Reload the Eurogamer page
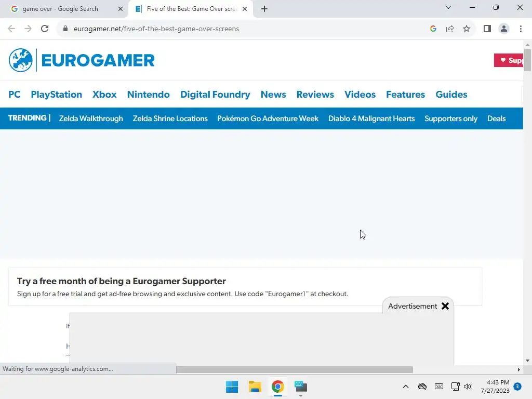This screenshot has height=399, width=532. tap(45, 29)
